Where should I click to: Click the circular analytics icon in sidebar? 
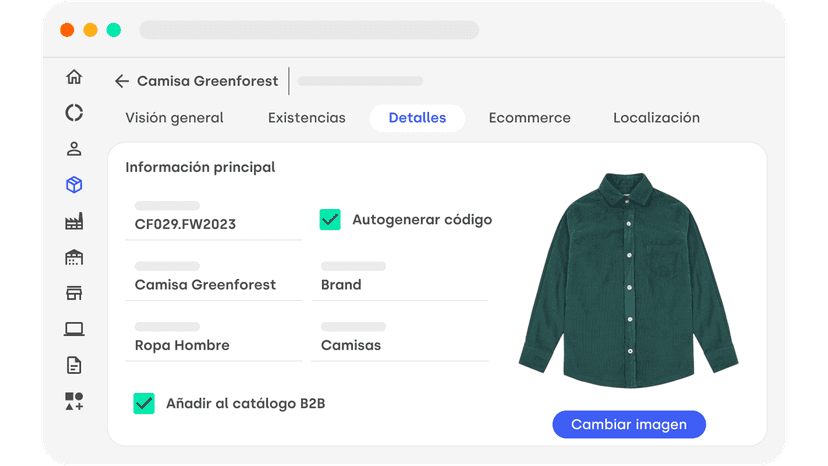click(x=74, y=113)
